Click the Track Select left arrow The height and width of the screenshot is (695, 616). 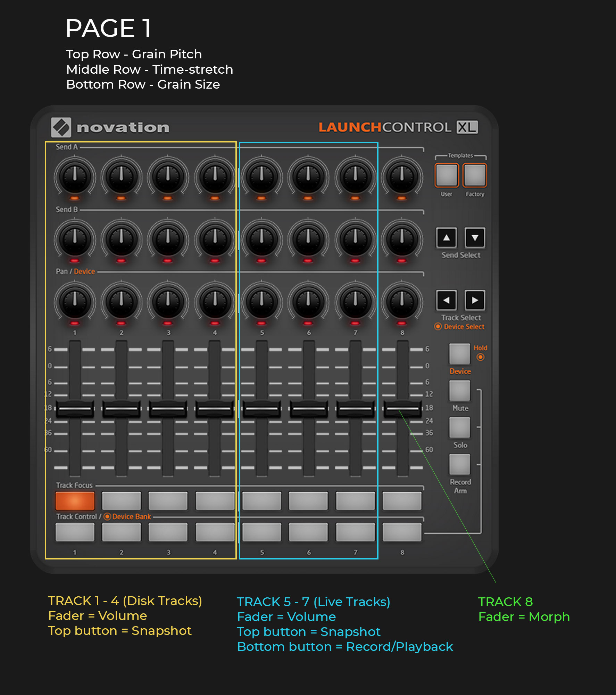(447, 300)
